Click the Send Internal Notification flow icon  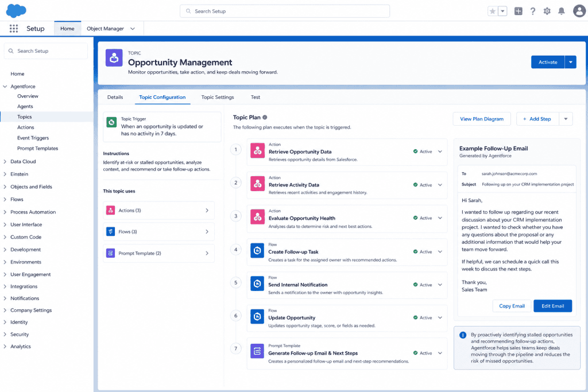pyautogui.click(x=257, y=284)
